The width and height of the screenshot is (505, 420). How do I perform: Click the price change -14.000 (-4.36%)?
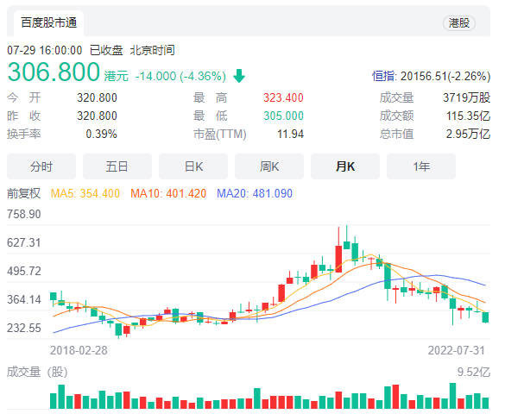[x=180, y=76]
